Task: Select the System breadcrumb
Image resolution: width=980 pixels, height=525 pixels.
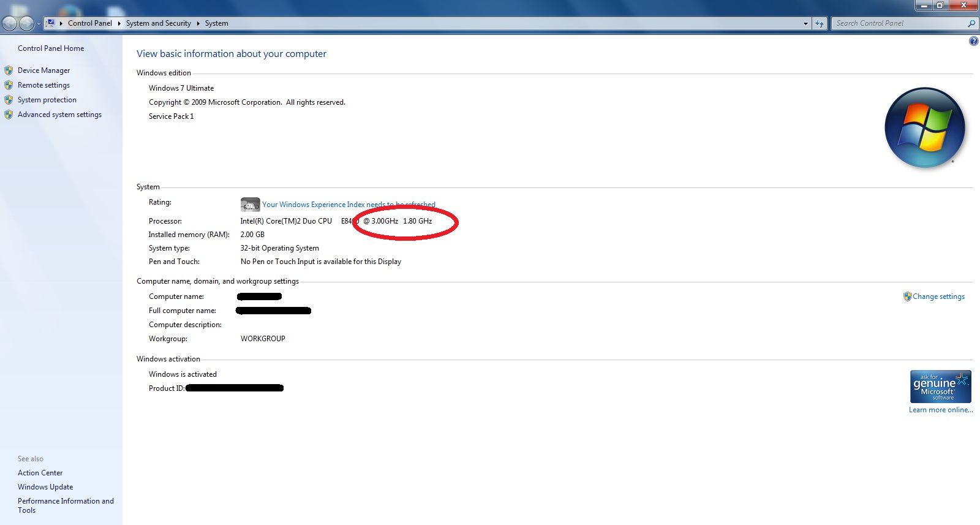Action: (x=217, y=23)
